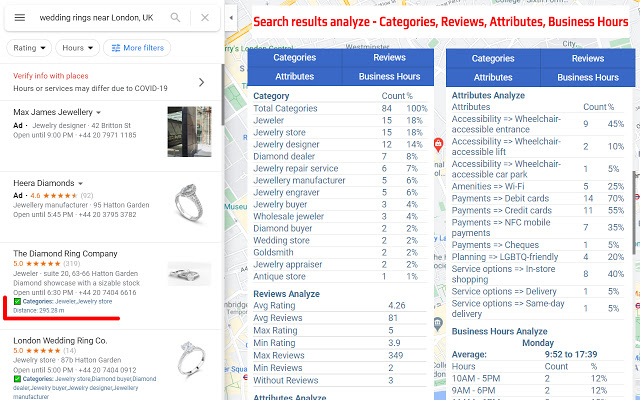Screen dimensions: 640x400
Task: Click the Max Reviews row
Action: (340, 356)
